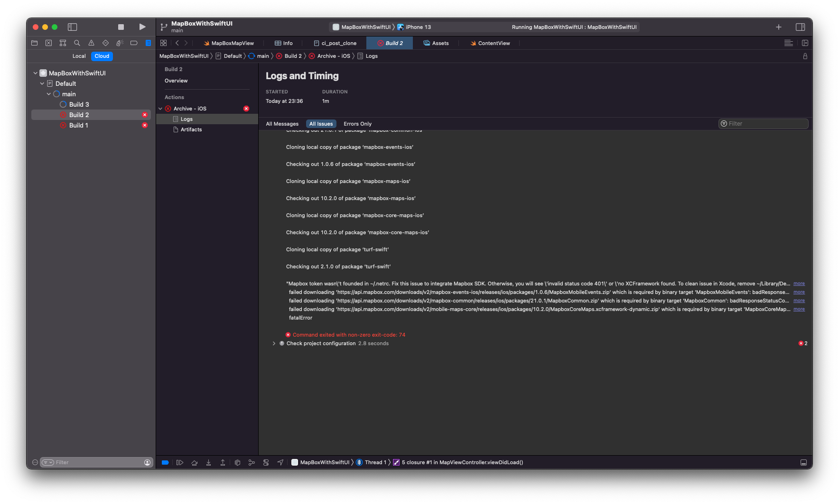Click the plus Library button in toolbar
The width and height of the screenshot is (839, 504).
point(779,27)
